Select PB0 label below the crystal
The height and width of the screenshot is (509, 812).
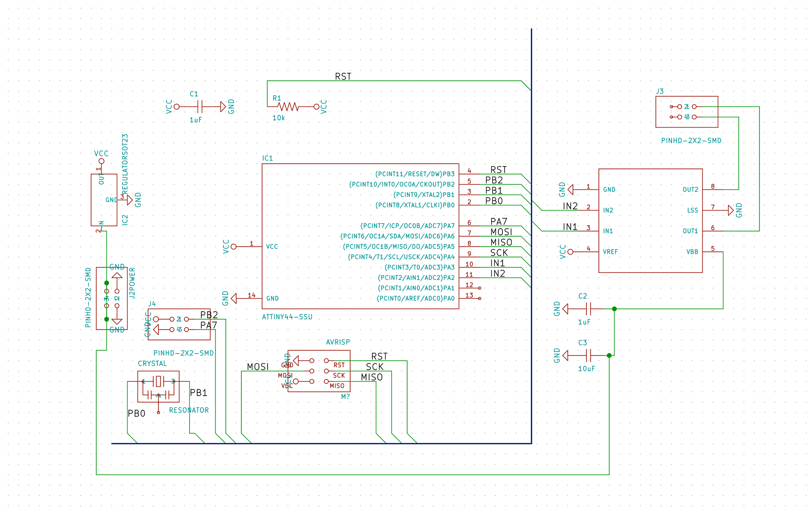136,414
